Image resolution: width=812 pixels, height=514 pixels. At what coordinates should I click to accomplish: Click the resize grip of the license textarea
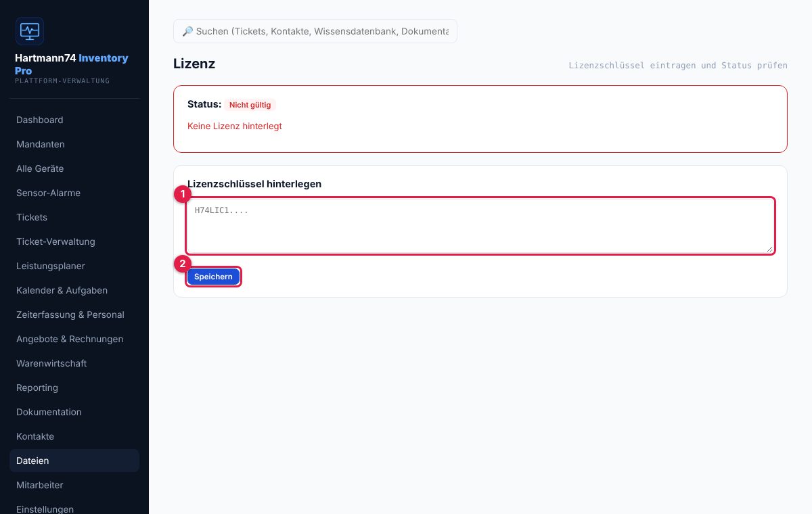[769, 249]
